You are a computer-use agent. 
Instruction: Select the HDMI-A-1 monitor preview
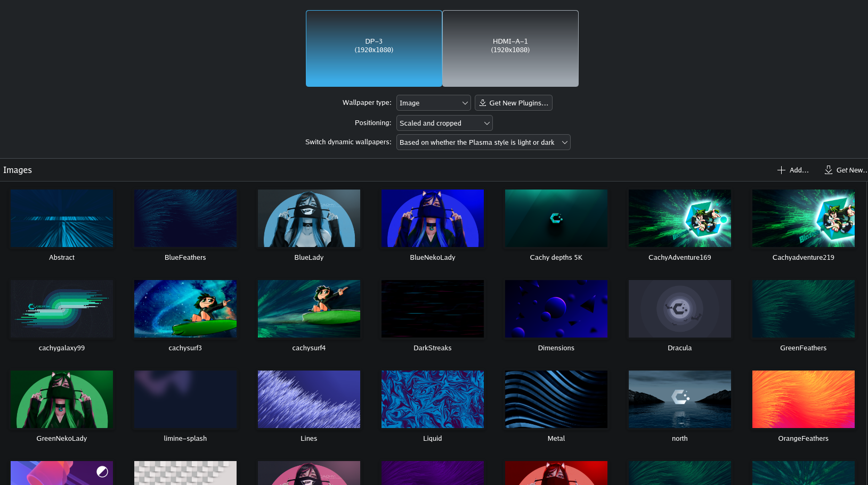tap(510, 48)
